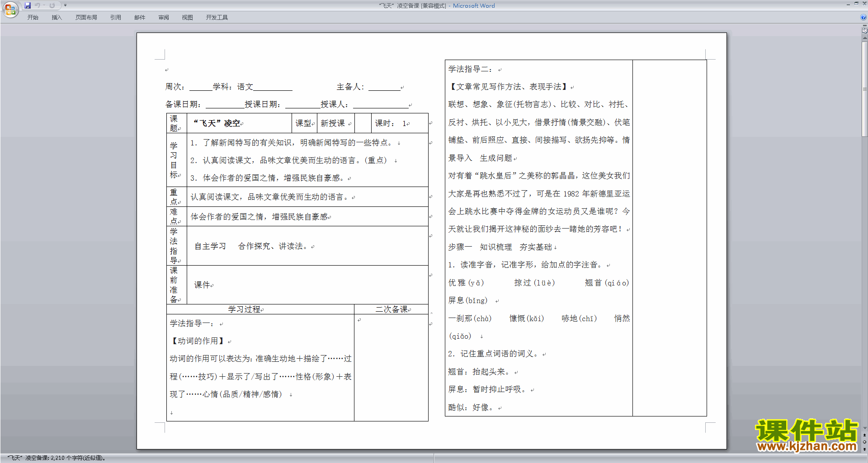
Task: Click the 授课人 label text
Action: tap(334, 104)
